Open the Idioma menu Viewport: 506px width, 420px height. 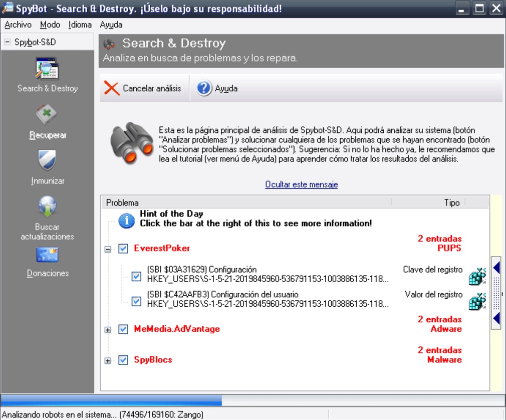pos(80,24)
